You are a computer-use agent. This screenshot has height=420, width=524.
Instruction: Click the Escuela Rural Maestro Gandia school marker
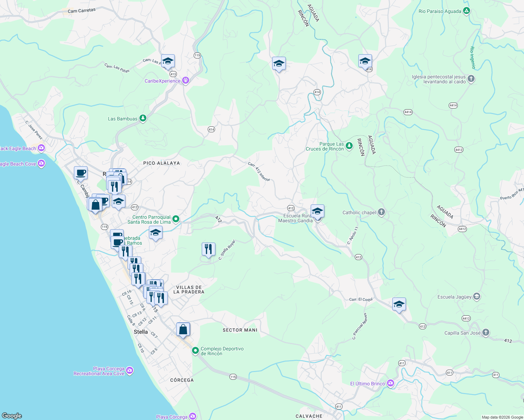click(317, 211)
